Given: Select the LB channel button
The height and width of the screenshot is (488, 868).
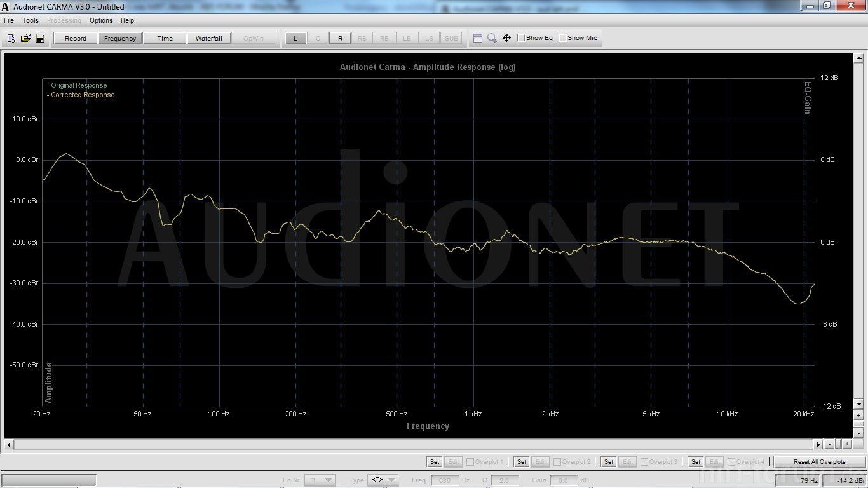Looking at the screenshot, I should [407, 38].
